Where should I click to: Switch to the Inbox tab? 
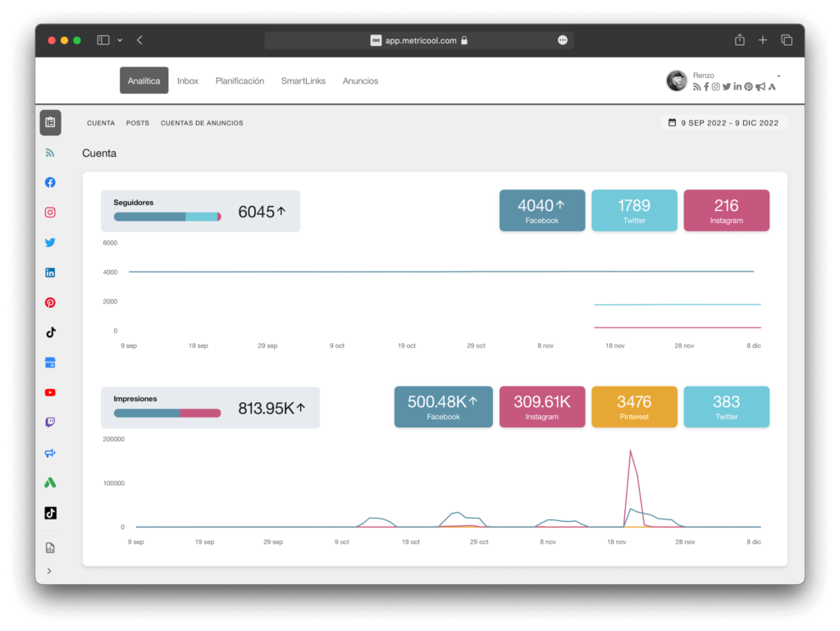[188, 81]
